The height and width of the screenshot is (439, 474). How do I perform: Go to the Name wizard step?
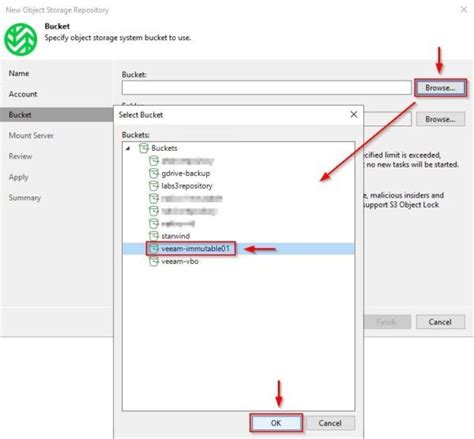click(19, 73)
